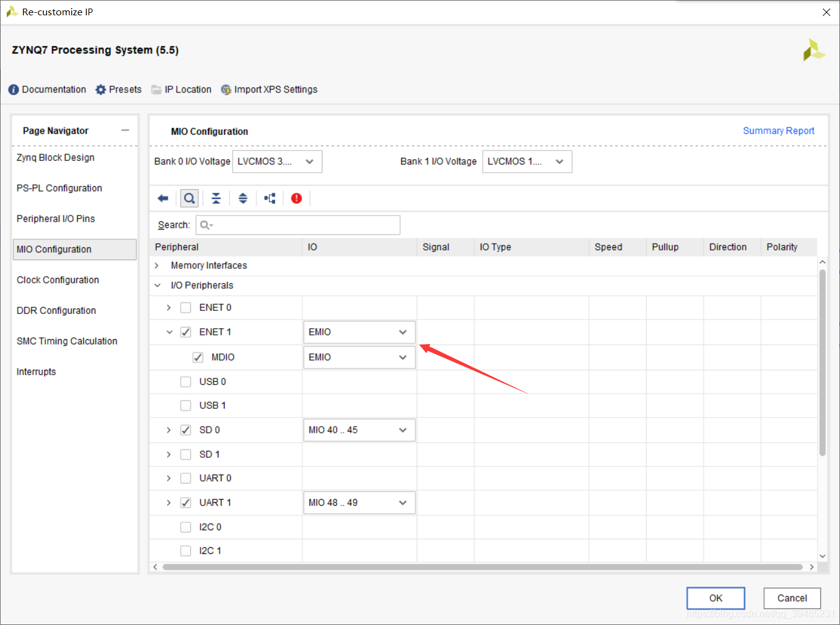The image size is (840, 625).
Task: Expand the SD 0 row
Action: (x=169, y=430)
